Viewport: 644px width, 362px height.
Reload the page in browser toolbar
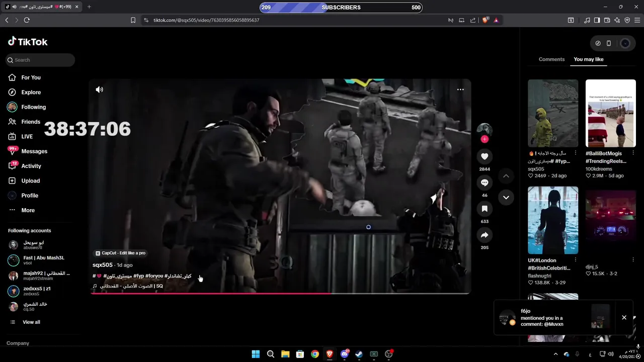point(27,20)
